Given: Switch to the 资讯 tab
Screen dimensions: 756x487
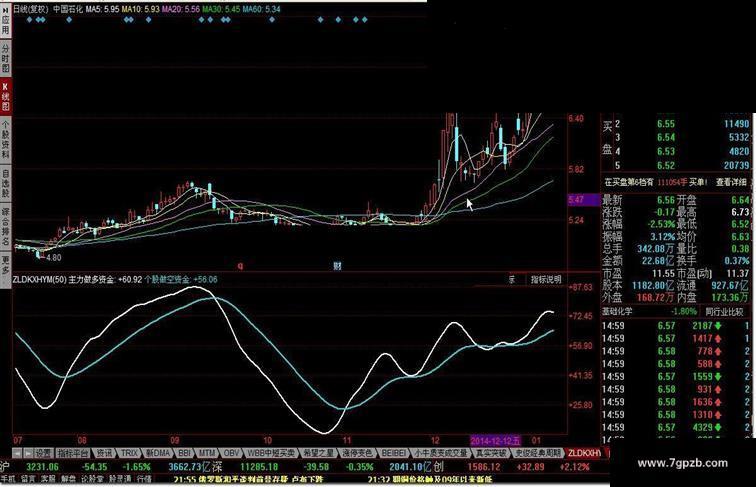Looking at the screenshot, I should click(x=104, y=453).
